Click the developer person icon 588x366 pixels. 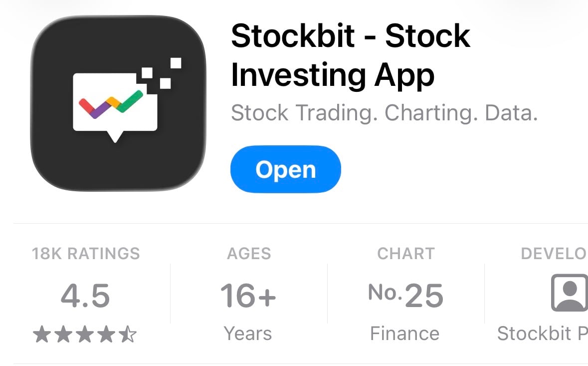coord(569,293)
